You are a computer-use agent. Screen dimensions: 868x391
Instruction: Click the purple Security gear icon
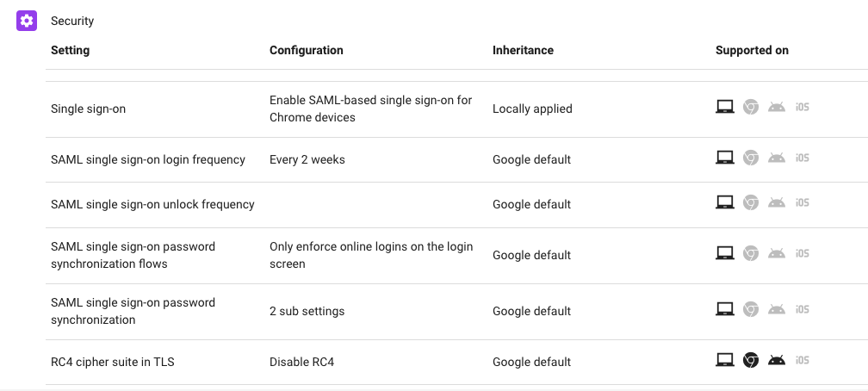pos(27,21)
